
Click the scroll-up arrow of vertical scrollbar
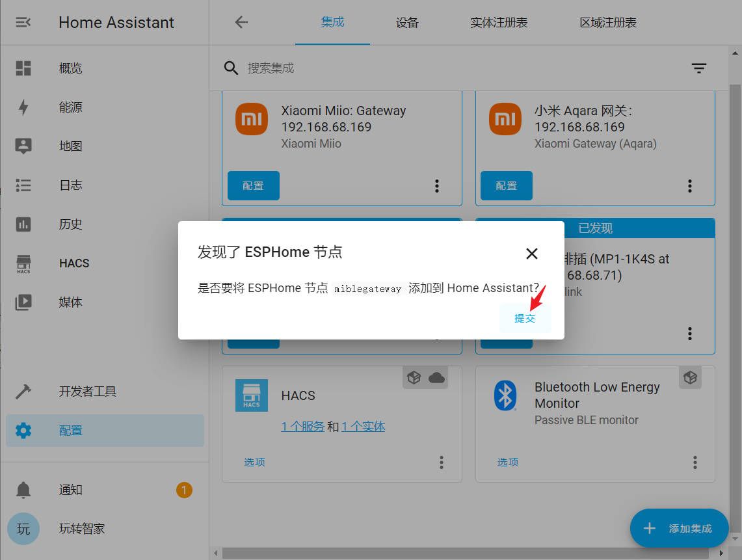pos(734,53)
